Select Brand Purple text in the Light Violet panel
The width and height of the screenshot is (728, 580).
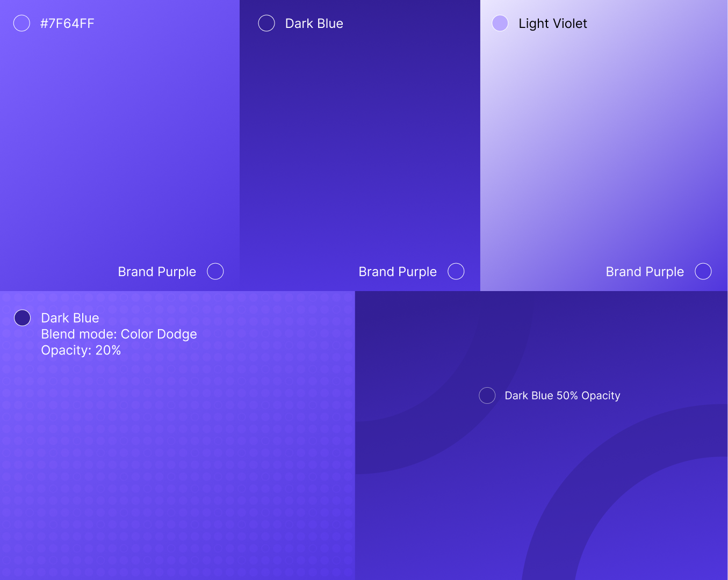coord(645,272)
